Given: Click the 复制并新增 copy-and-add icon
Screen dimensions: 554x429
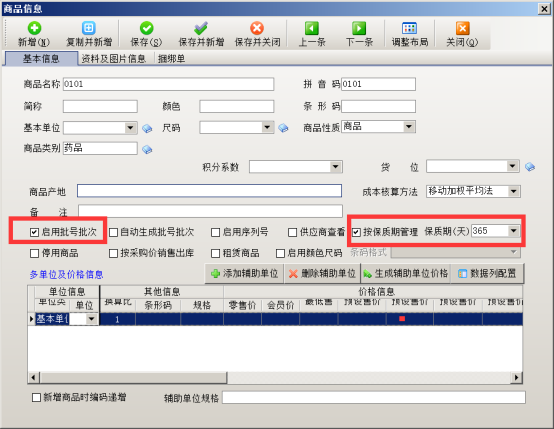Looking at the screenshot, I should (x=89, y=28).
